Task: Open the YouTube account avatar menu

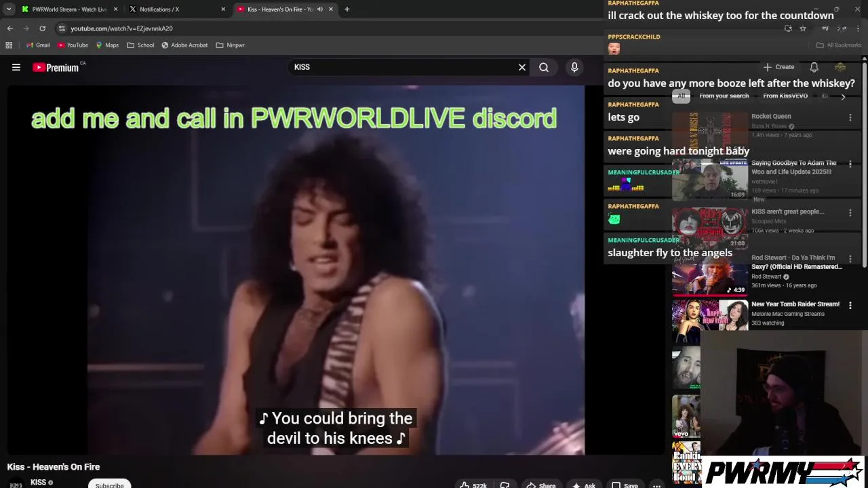Action: (x=840, y=67)
